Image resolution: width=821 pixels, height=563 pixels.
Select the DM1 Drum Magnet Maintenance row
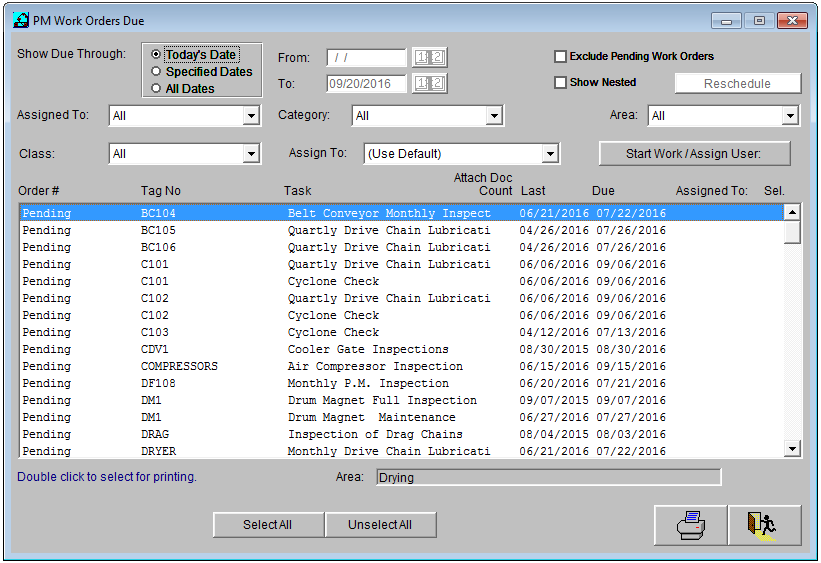pos(402,417)
